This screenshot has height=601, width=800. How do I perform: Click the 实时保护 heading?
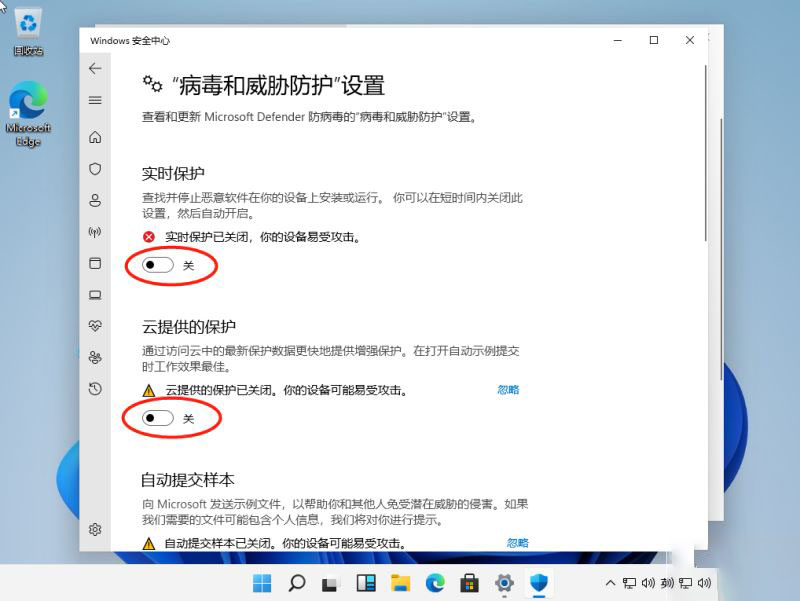pyautogui.click(x=173, y=173)
